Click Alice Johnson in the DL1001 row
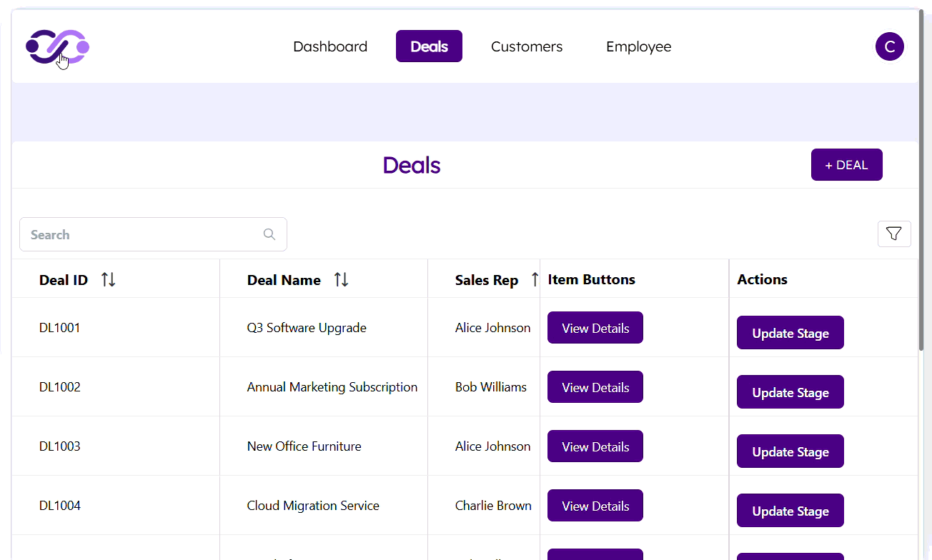 pos(493,328)
